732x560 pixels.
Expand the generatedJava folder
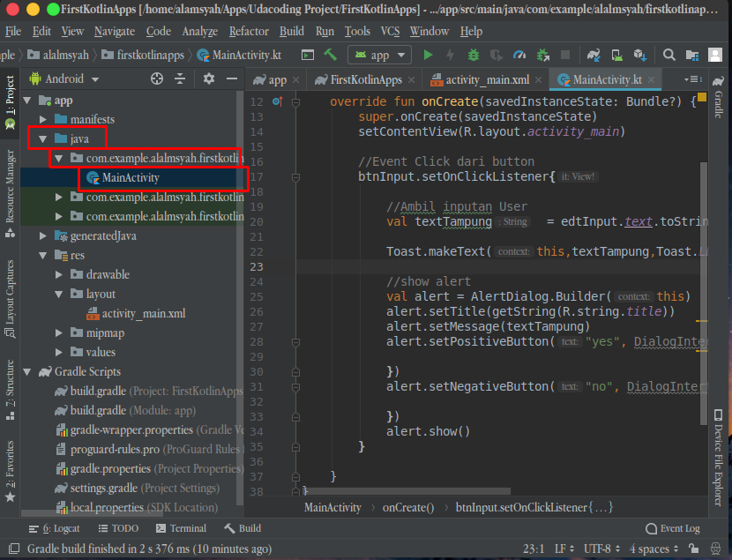coord(43,235)
